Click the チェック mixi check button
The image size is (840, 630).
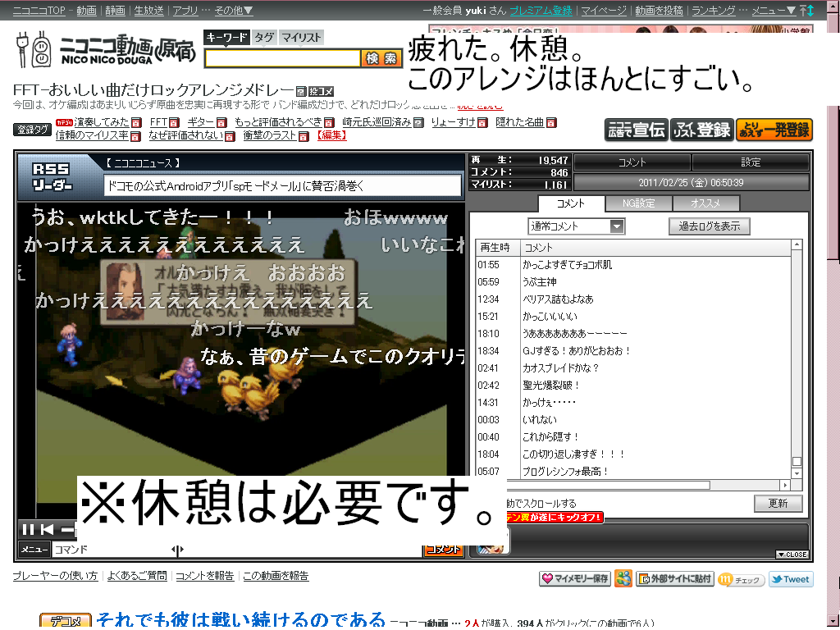[741, 579]
